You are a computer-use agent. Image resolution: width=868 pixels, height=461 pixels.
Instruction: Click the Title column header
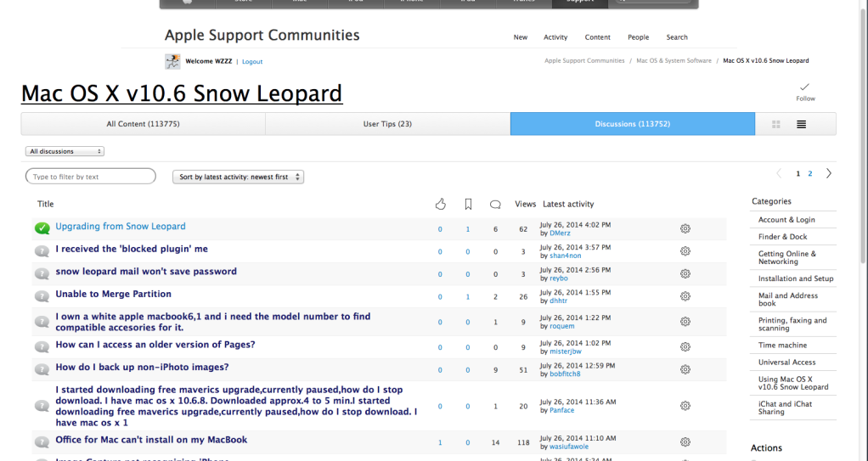[x=45, y=205]
